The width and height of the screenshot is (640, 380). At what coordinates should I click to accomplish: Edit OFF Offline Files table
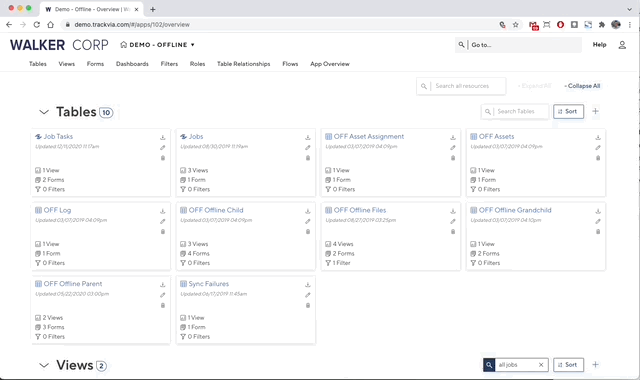453,222
